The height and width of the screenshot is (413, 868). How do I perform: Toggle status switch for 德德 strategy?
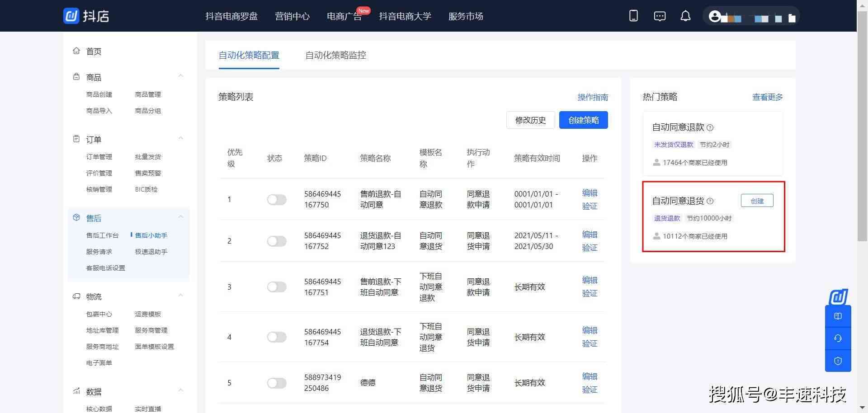point(277,383)
